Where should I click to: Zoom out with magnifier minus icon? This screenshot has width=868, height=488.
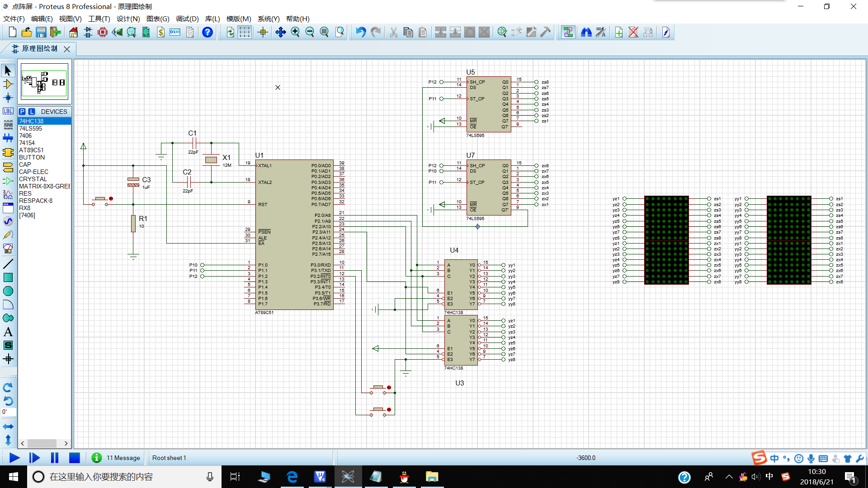310,32
